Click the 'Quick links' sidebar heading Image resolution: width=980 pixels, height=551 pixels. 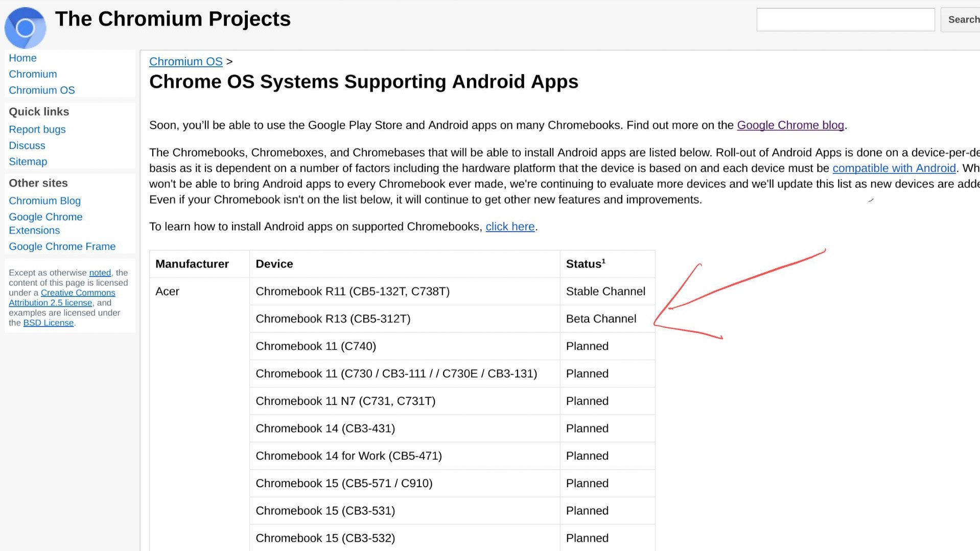[39, 112]
